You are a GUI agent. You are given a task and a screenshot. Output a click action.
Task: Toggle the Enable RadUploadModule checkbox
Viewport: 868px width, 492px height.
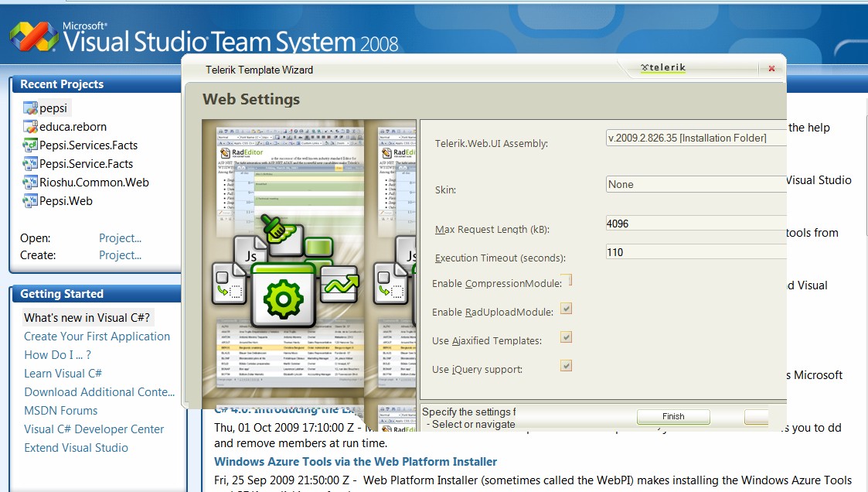pyautogui.click(x=566, y=309)
